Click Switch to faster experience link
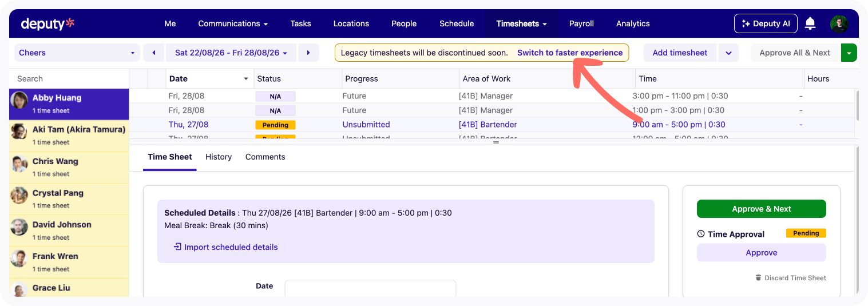This screenshot has height=306, width=868. point(570,53)
